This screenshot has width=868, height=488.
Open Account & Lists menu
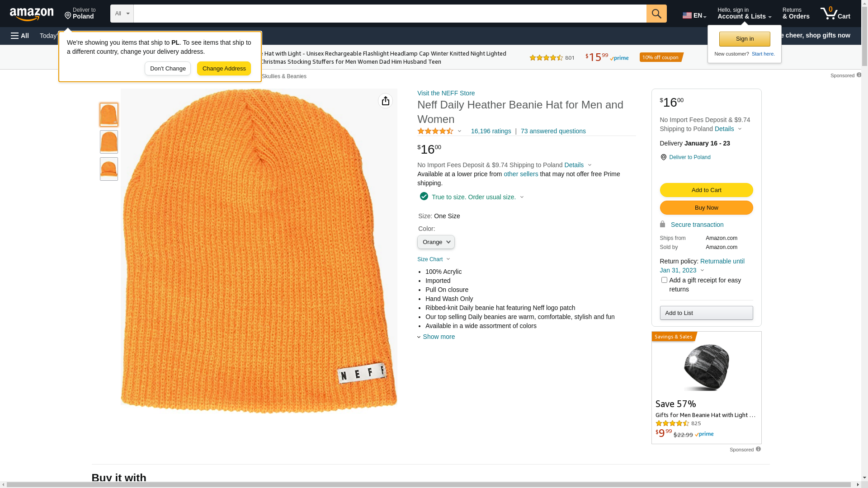[x=744, y=14]
